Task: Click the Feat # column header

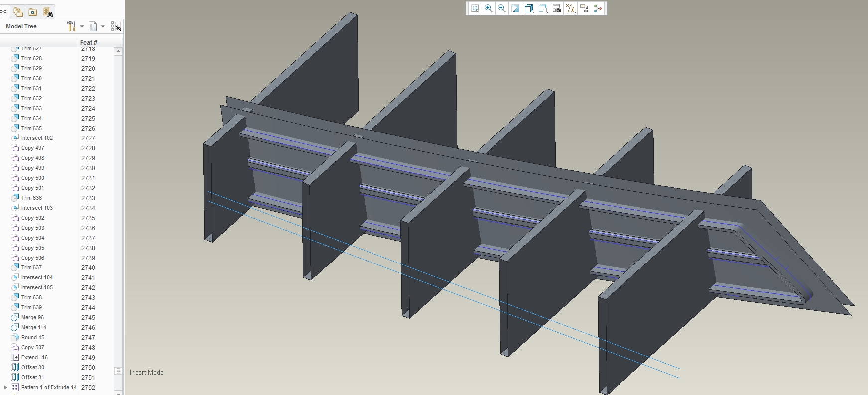Action: pyautogui.click(x=88, y=42)
